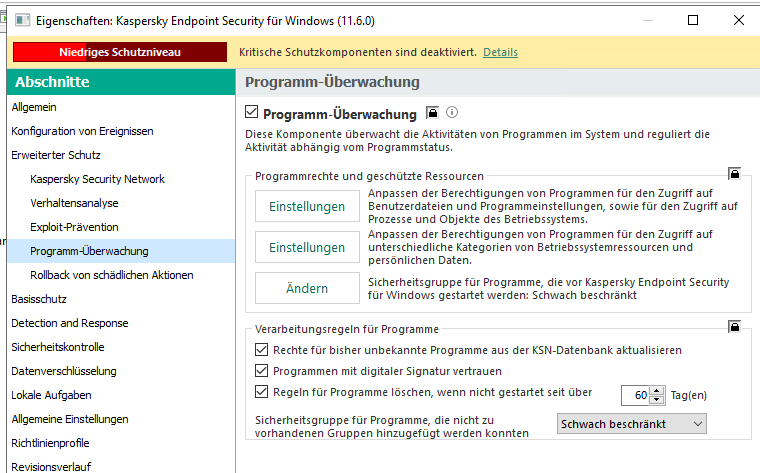Click the lock icon beside Programm-Überwachung heading
This screenshot has width=760, height=473.
tap(432, 113)
